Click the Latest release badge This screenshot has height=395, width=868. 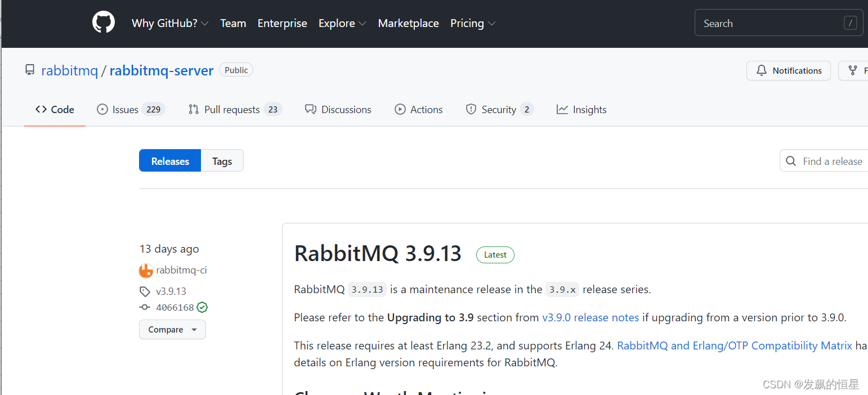click(x=495, y=255)
